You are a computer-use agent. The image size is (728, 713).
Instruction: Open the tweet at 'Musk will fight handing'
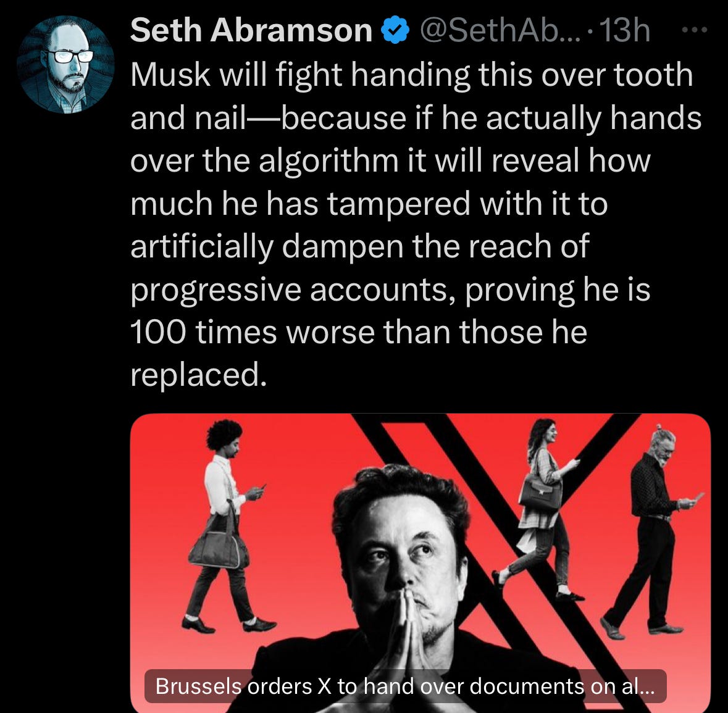411,74
